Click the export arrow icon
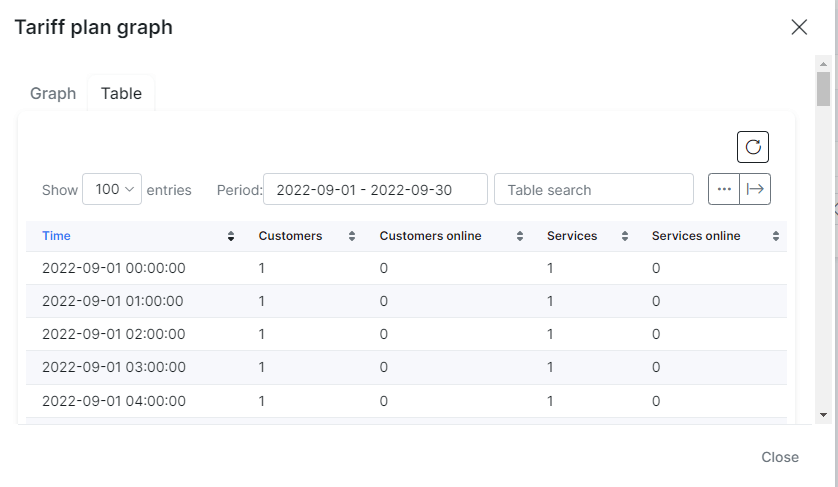Screen dimensions: 838x487 coord(755,189)
